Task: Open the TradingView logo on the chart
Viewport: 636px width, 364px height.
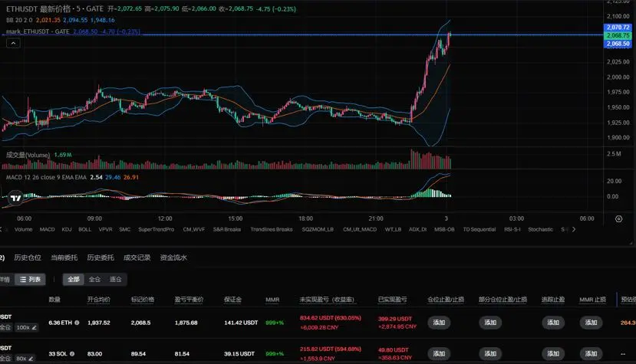Action: click(x=16, y=198)
